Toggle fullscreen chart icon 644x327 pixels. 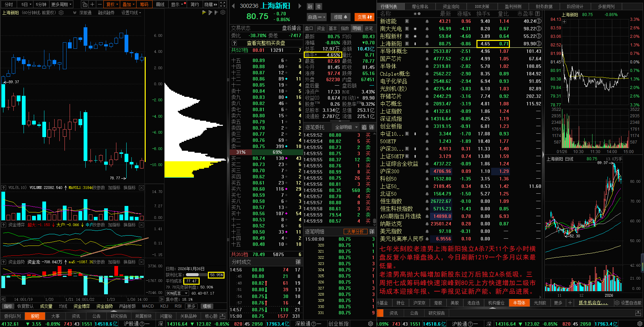(x=223, y=4)
